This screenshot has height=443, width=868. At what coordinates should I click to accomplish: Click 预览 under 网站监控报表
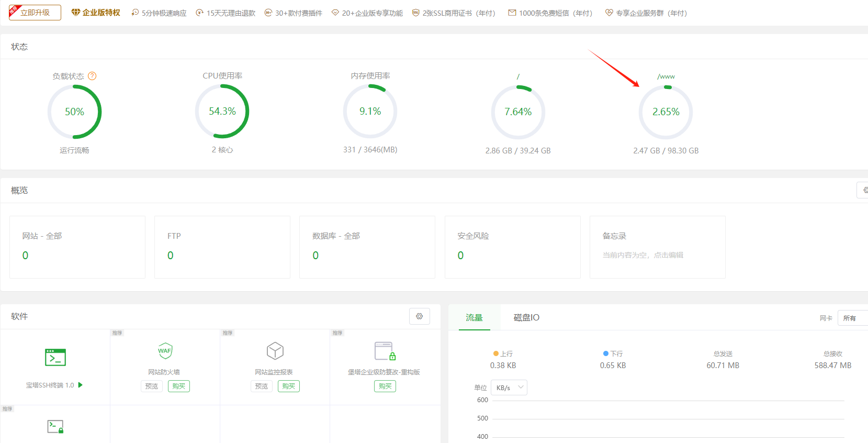262,386
